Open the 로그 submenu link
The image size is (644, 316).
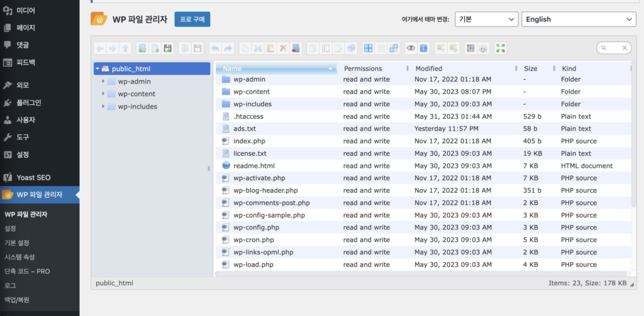tap(10, 285)
